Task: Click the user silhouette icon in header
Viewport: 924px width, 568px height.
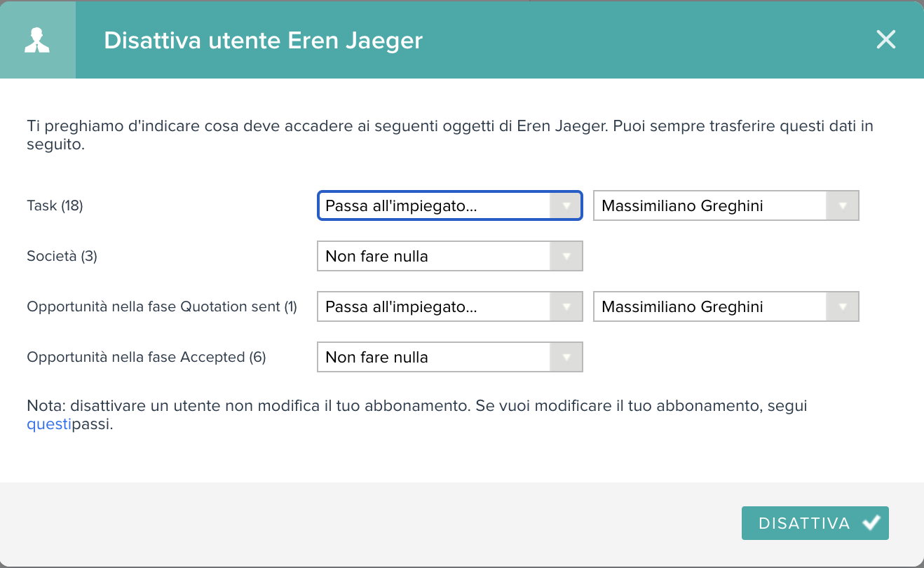Action: pyautogui.click(x=37, y=40)
